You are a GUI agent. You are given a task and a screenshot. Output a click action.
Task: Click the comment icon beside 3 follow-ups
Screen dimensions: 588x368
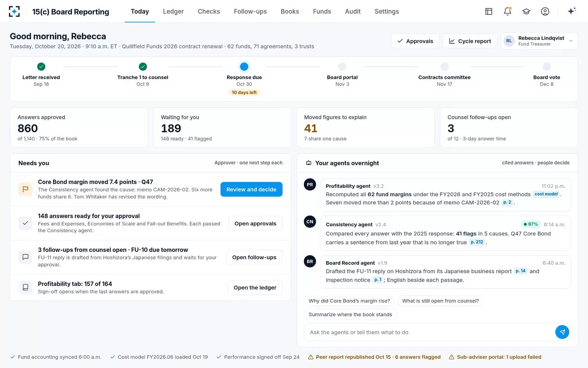point(25,257)
